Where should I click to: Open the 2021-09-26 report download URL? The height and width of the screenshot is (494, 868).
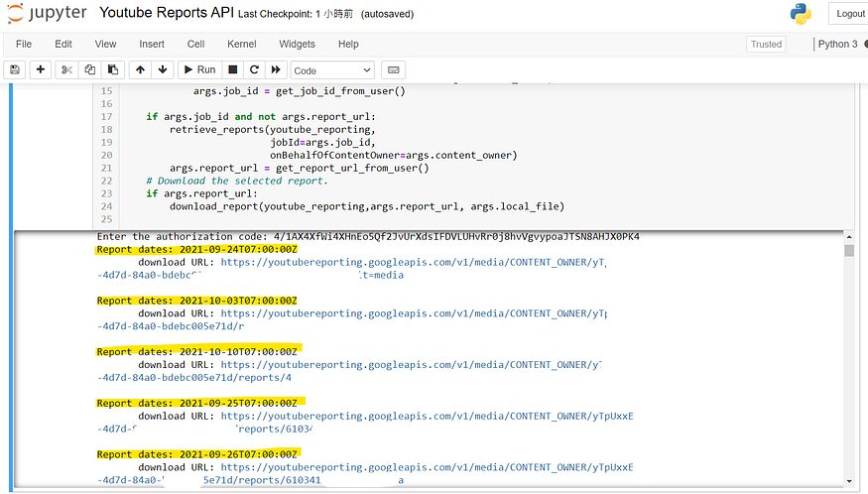coord(427,467)
